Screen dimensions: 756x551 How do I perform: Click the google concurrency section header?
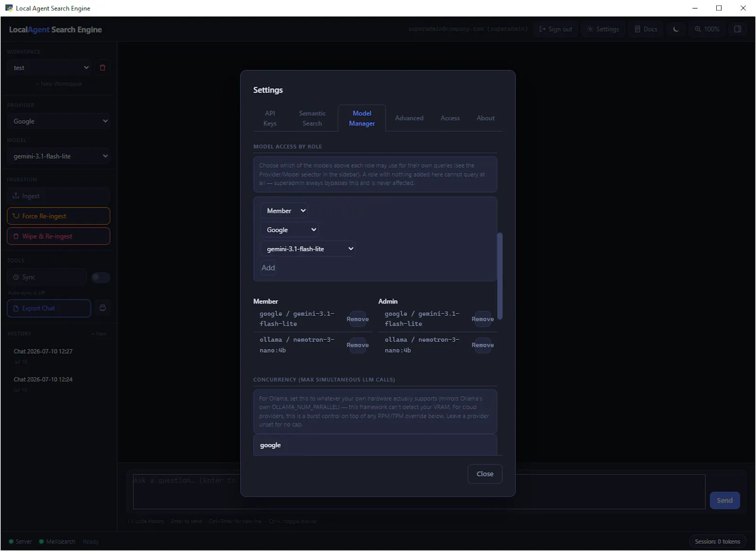pos(270,445)
